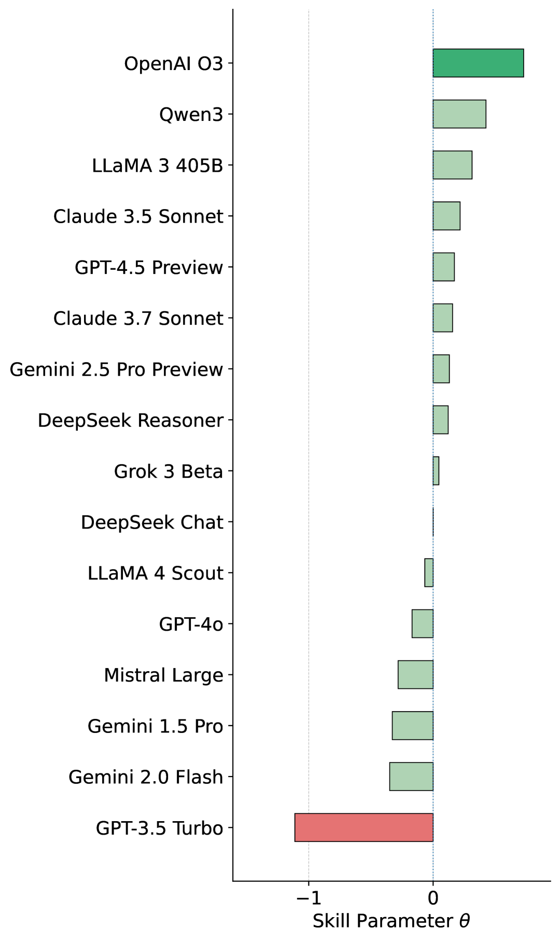This screenshot has height=941, width=560.
Task: Click the GPT-4o bar
Action: 422,624
